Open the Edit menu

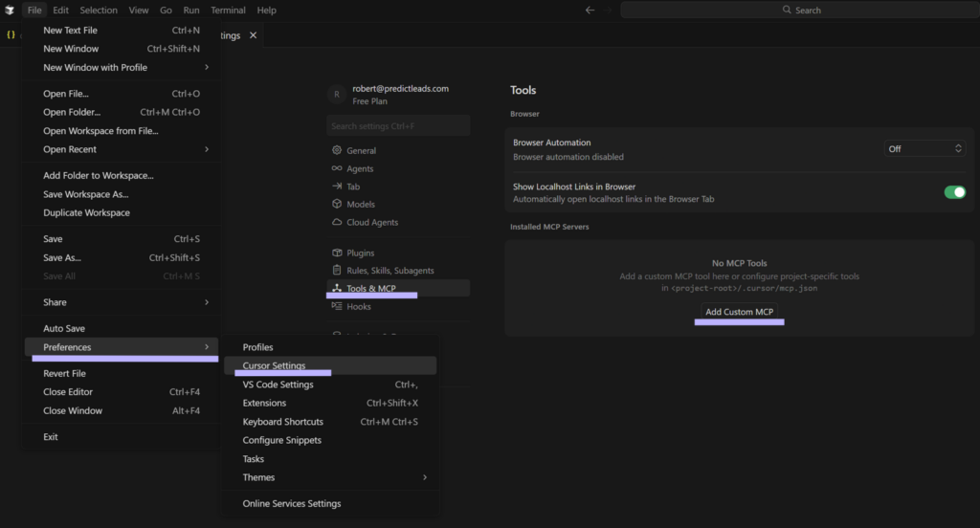[x=60, y=10]
